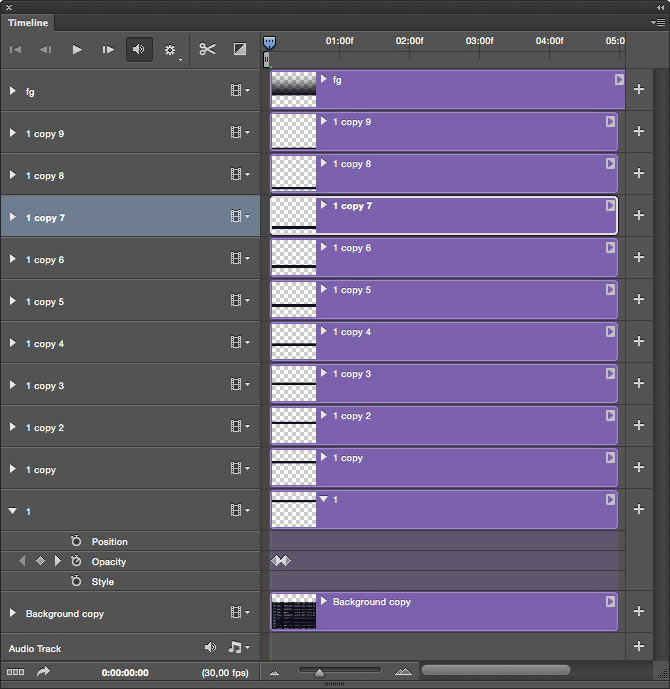Click the transition effects icon

point(240,49)
